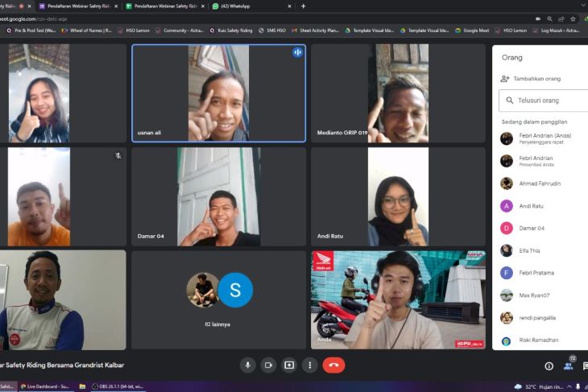Toggle the microphone button in the call bar
Image resolution: width=588 pixels, height=392 pixels.
(248, 365)
